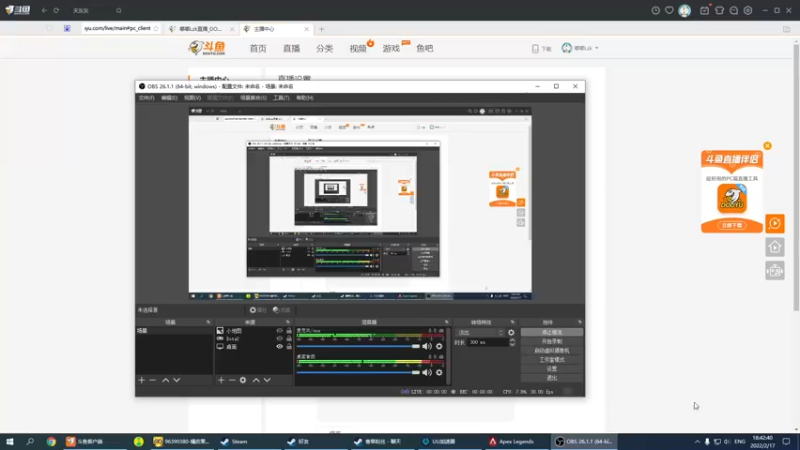Image resolution: width=800 pixels, height=450 pixels.
Task: Increase transition duration with up stepper
Action: (512, 340)
